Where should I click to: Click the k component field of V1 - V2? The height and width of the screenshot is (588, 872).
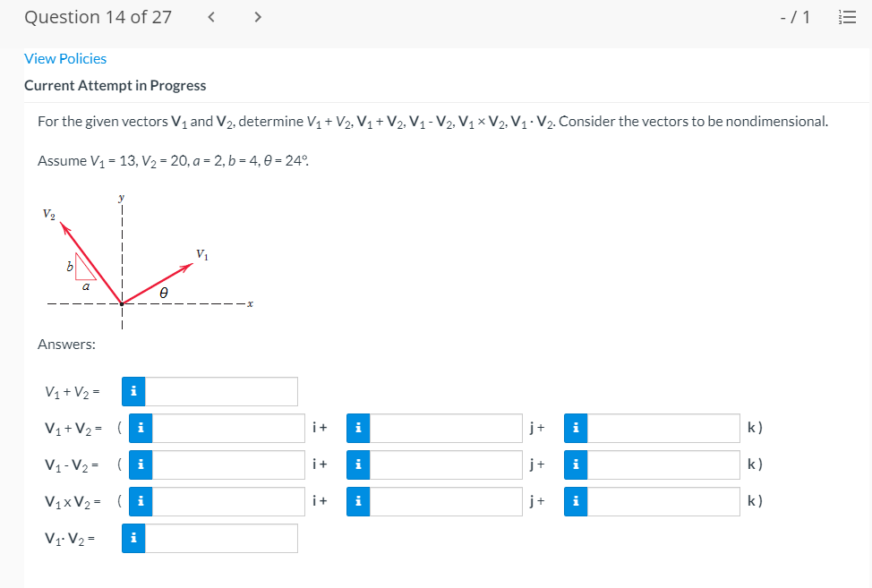(663, 464)
